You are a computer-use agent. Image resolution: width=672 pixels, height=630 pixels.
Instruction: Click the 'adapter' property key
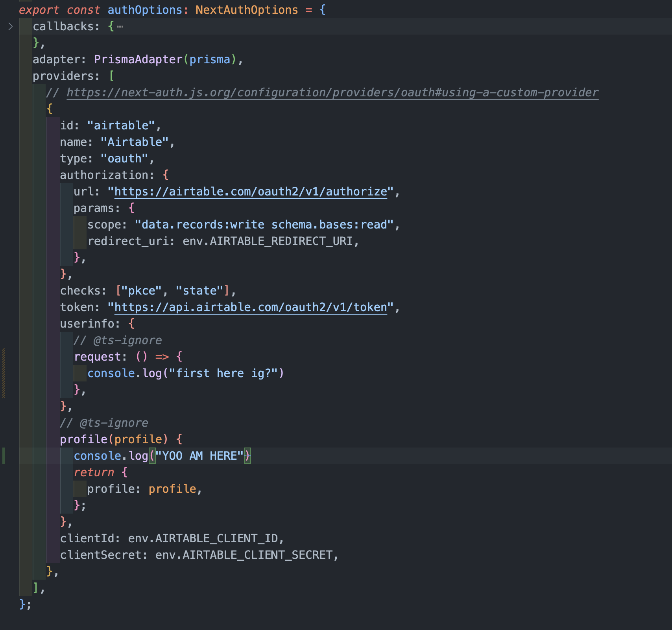(x=56, y=59)
